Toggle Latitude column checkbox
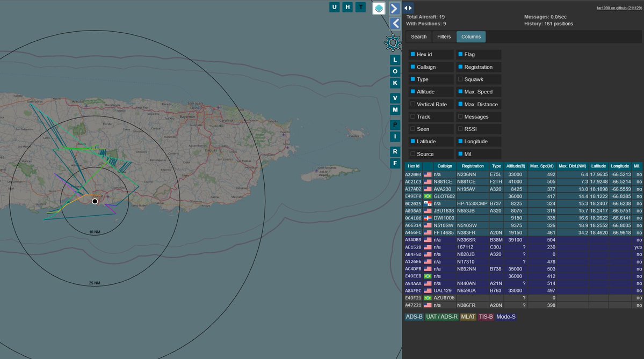Image resolution: width=644 pixels, height=359 pixels. tap(413, 141)
